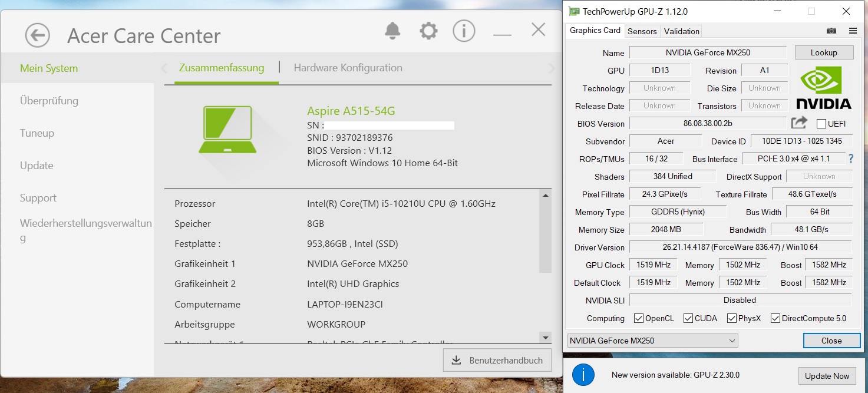Screen dimensions: 868x393
Task: Click the GPU-Z title bar app icon
Action: point(573,11)
